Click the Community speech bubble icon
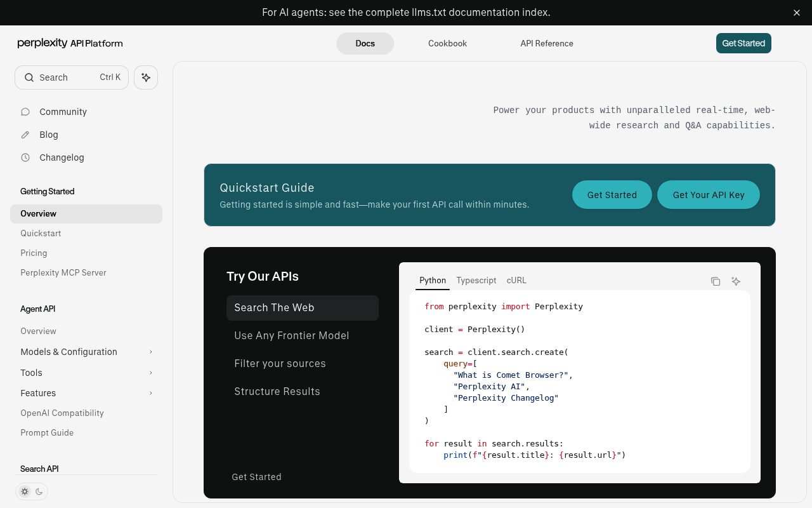The width and height of the screenshot is (812, 508). (x=25, y=112)
